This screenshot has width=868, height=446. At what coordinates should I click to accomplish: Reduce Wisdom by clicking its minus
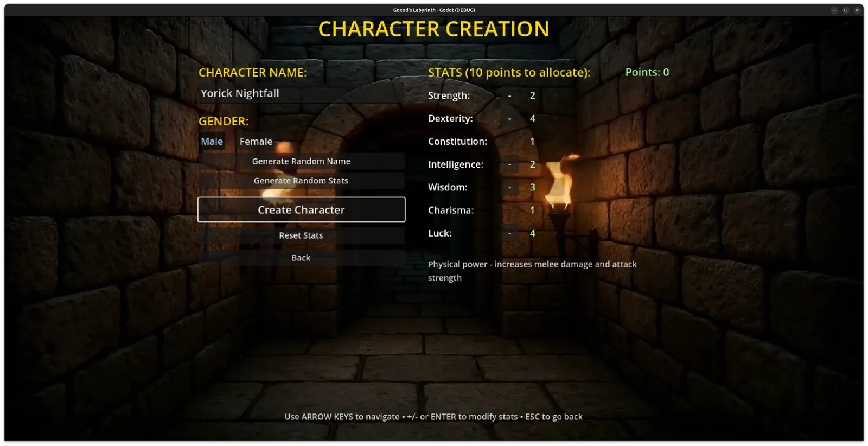(509, 188)
